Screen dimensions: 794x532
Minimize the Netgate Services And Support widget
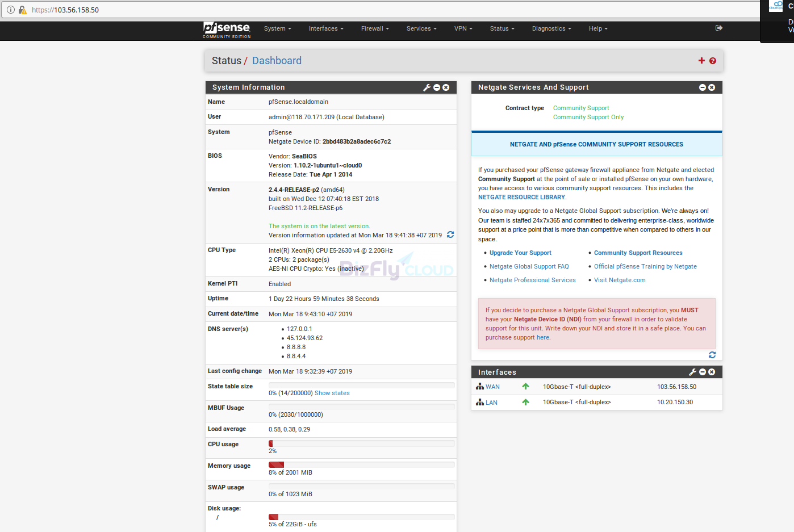pyautogui.click(x=703, y=87)
